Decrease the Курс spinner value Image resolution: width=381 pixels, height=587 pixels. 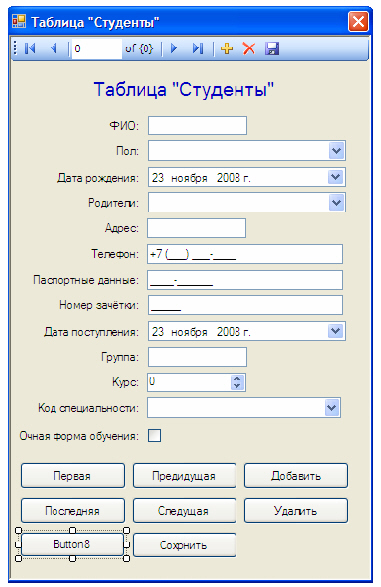click(237, 386)
